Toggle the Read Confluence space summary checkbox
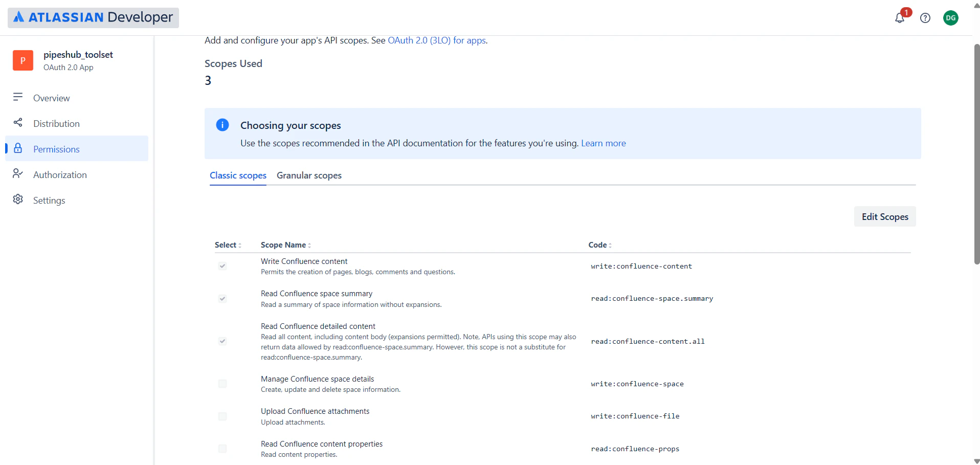The height and width of the screenshot is (465, 980). tap(222, 299)
